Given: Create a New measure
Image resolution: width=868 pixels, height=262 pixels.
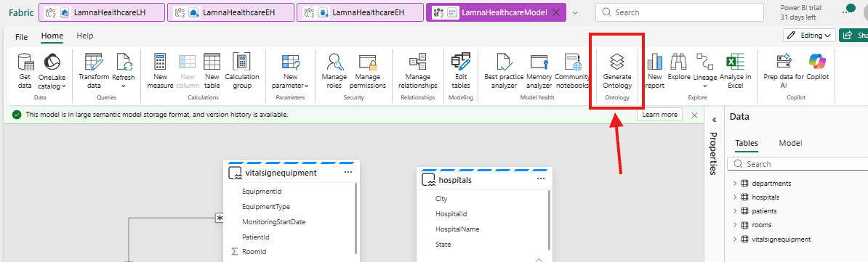Looking at the screenshot, I should click(x=161, y=70).
